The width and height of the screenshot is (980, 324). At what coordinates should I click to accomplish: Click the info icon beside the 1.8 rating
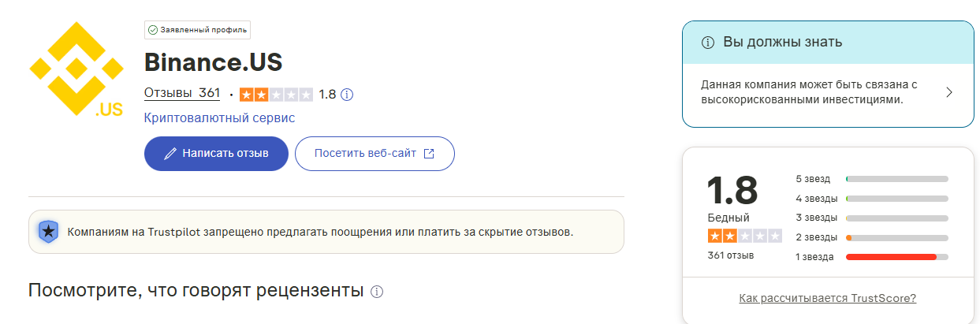tap(347, 95)
